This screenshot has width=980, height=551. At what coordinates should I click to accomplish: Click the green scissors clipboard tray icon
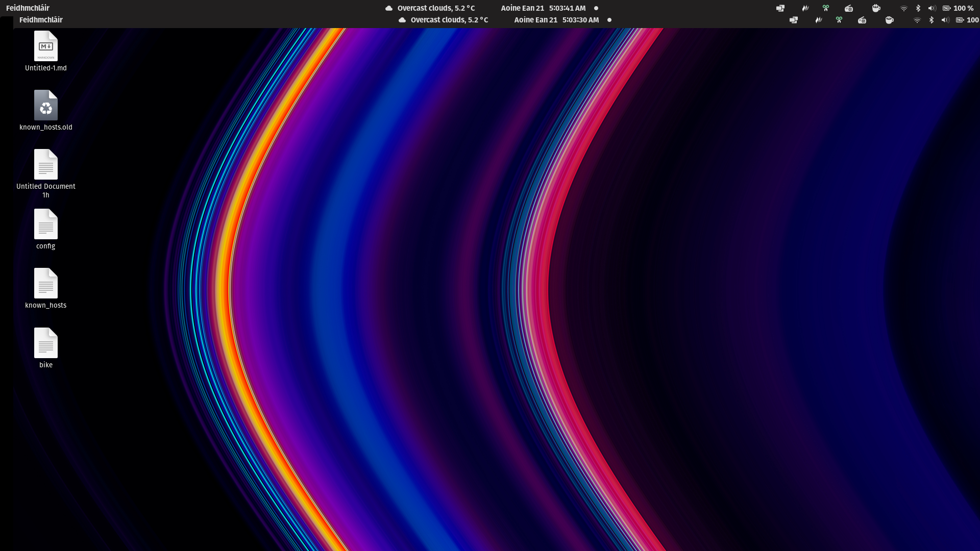pyautogui.click(x=825, y=8)
